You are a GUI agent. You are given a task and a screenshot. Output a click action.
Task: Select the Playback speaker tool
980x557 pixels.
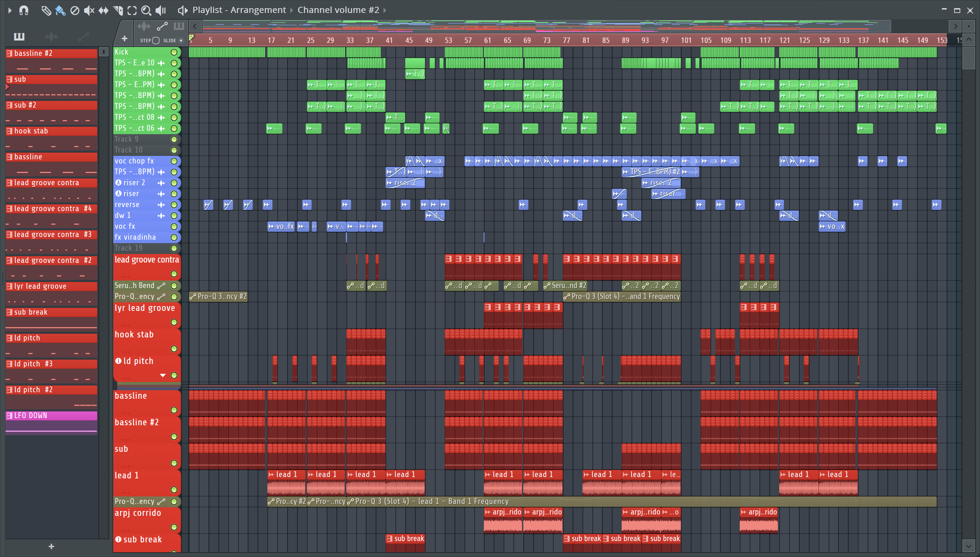(x=161, y=10)
